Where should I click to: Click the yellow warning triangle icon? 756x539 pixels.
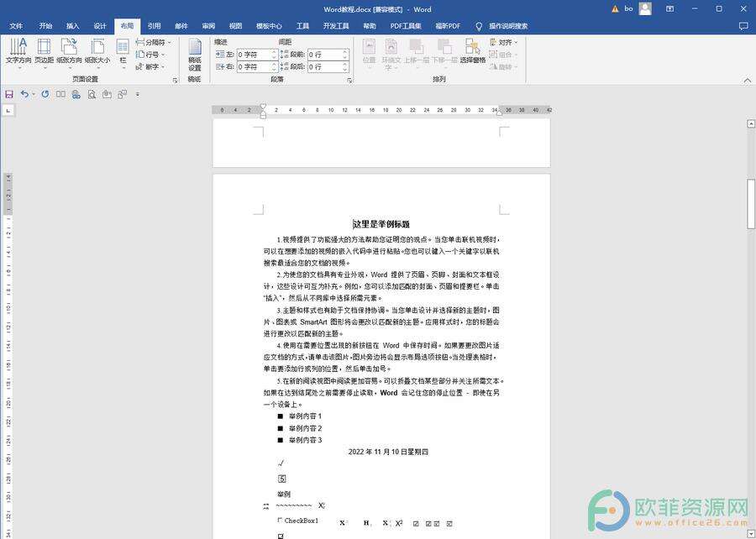tap(615, 8)
